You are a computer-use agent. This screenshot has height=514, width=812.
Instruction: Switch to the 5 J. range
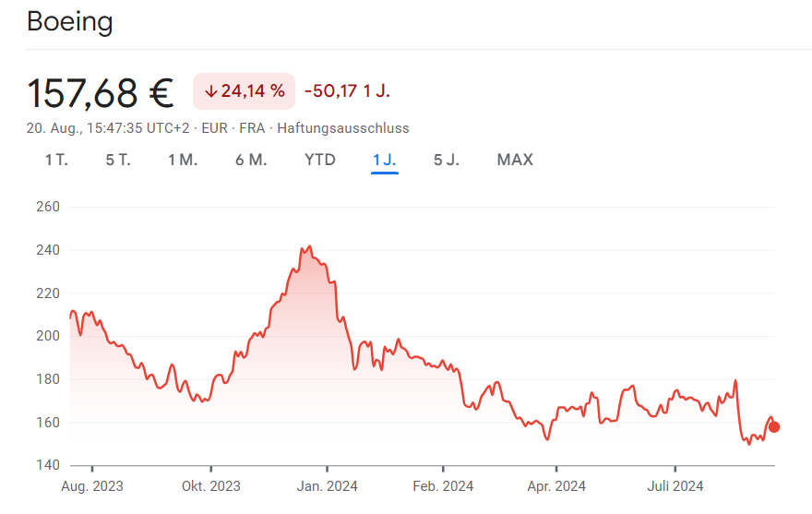pos(447,160)
